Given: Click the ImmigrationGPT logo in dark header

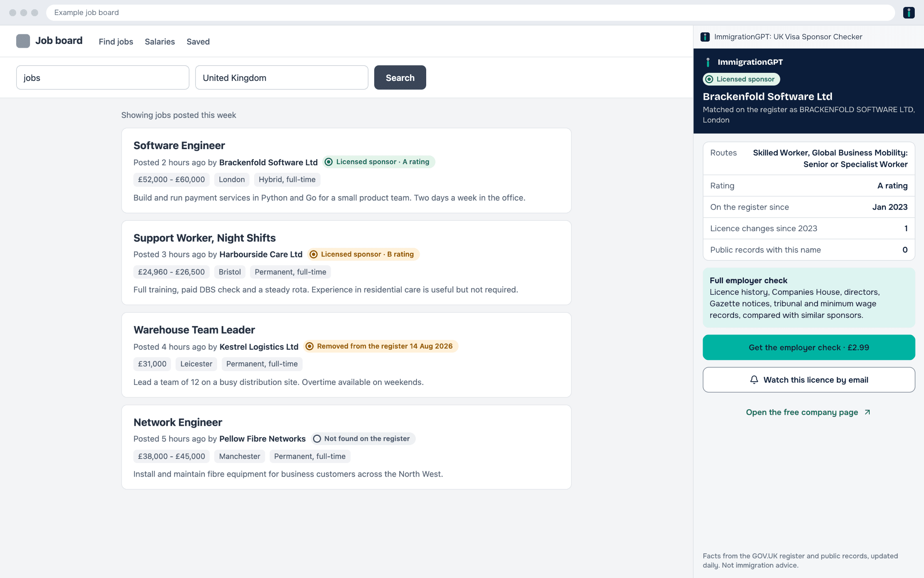Looking at the screenshot, I should pos(708,62).
